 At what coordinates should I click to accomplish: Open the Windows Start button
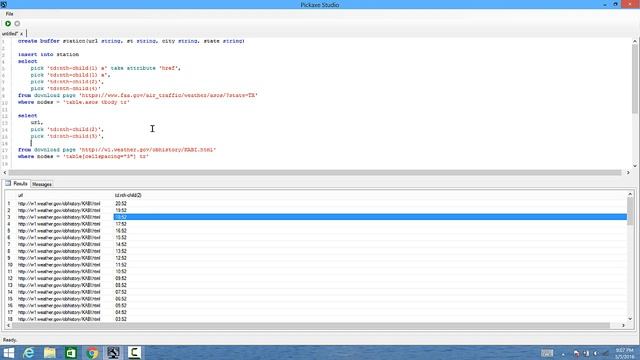[9, 353]
